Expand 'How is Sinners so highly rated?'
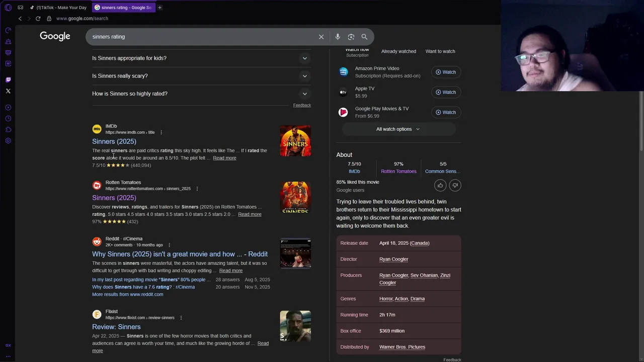644x362 pixels. coord(201,94)
